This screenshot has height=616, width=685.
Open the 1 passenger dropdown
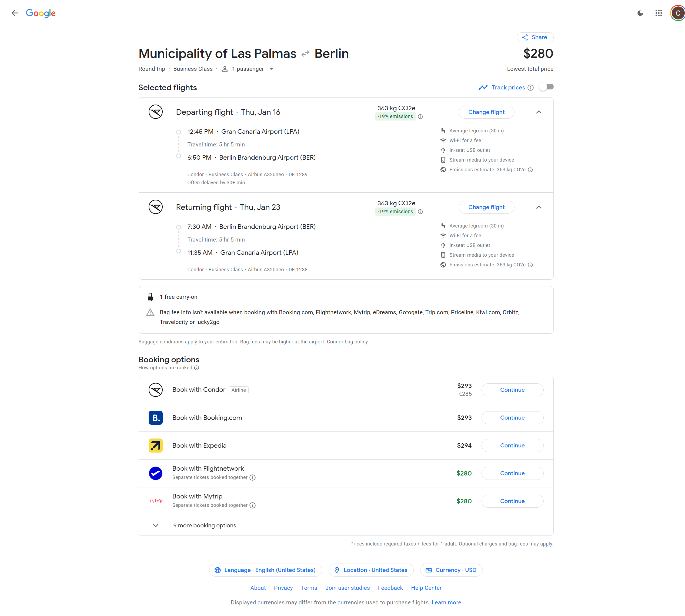(248, 69)
